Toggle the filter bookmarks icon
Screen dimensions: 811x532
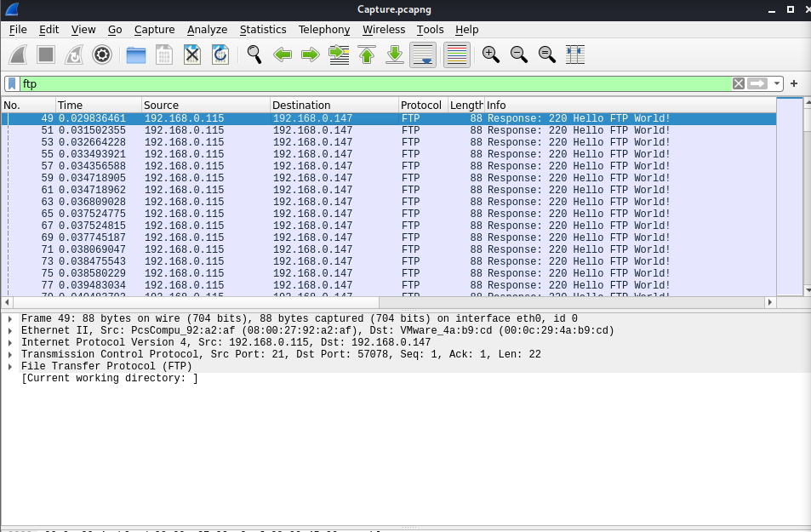tap(10, 83)
